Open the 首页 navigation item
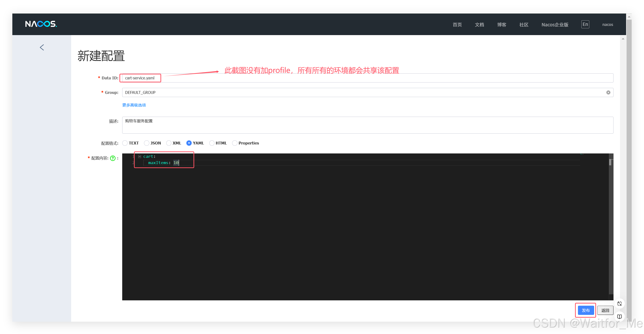 pos(457,24)
